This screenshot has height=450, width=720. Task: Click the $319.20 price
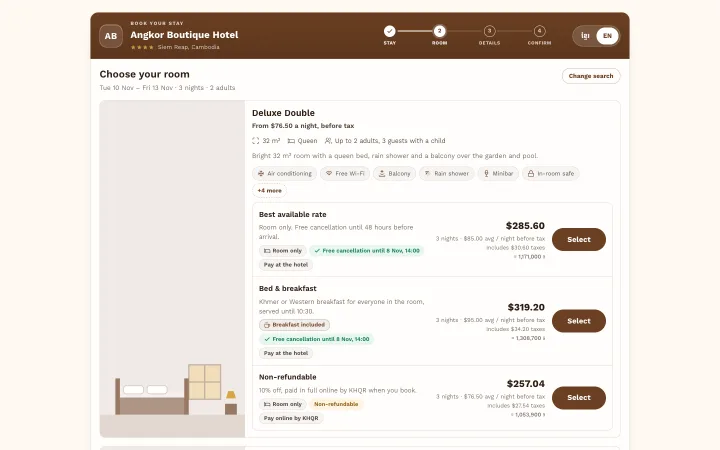click(x=526, y=307)
